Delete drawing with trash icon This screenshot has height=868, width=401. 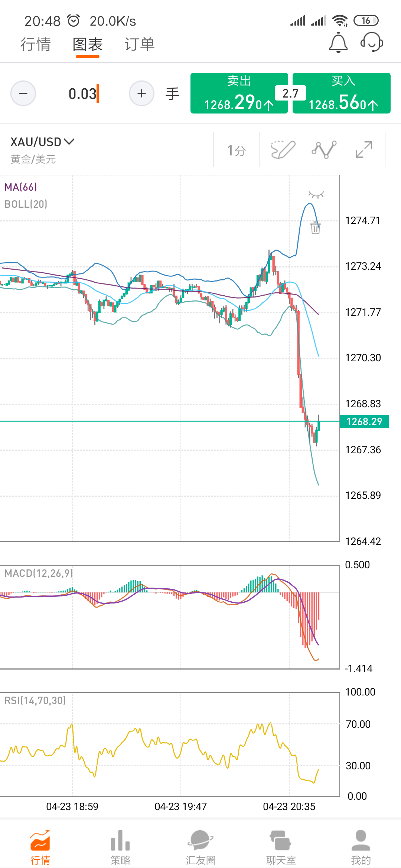tap(315, 227)
